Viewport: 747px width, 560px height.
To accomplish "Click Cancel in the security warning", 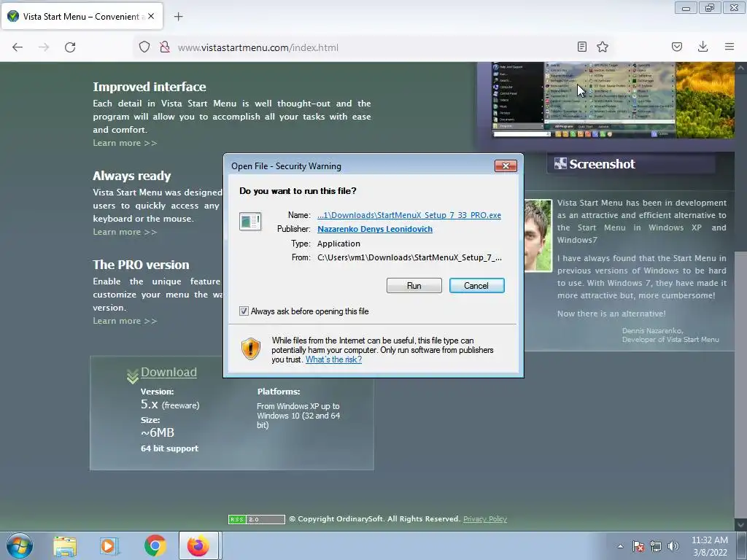I will [x=476, y=286].
